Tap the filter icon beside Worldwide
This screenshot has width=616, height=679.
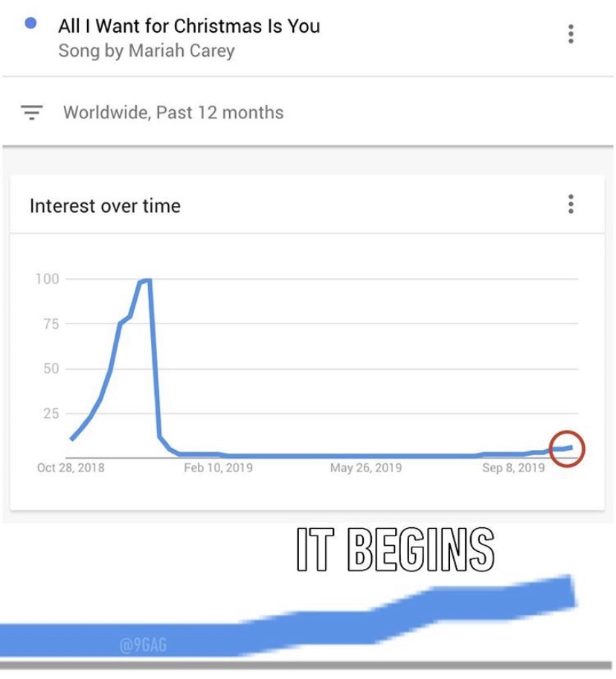(x=32, y=112)
